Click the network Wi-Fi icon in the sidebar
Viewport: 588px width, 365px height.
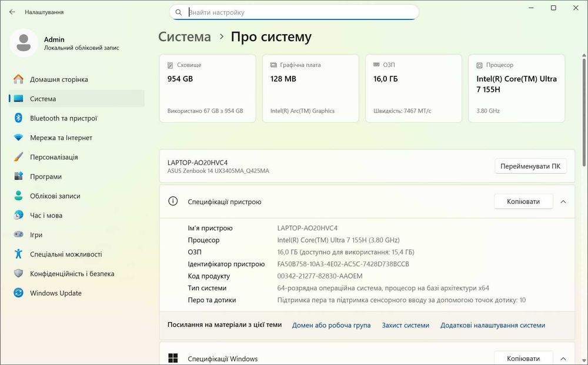(x=18, y=138)
